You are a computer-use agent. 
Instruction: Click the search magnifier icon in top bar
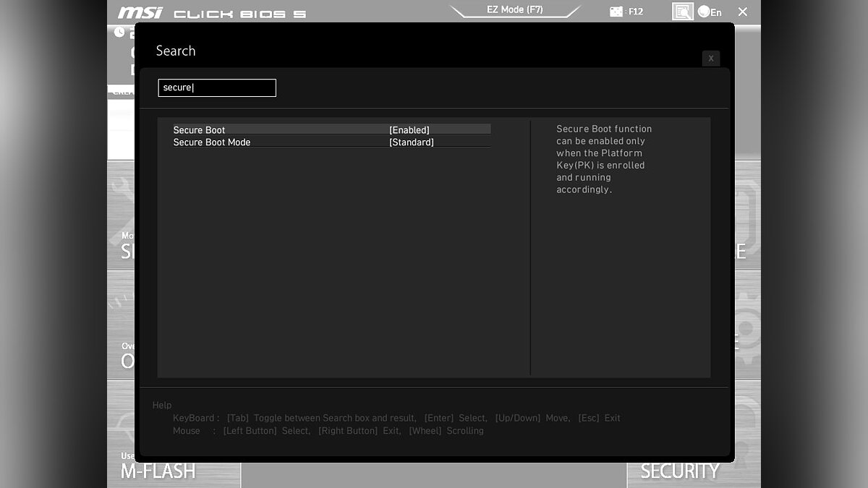pyautogui.click(x=682, y=12)
